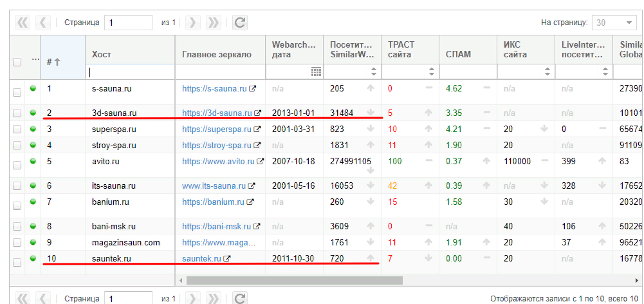Focus Главное зеркало filter input
The height and width of the screenshot is (304, 644).
[x=220, y=71]
